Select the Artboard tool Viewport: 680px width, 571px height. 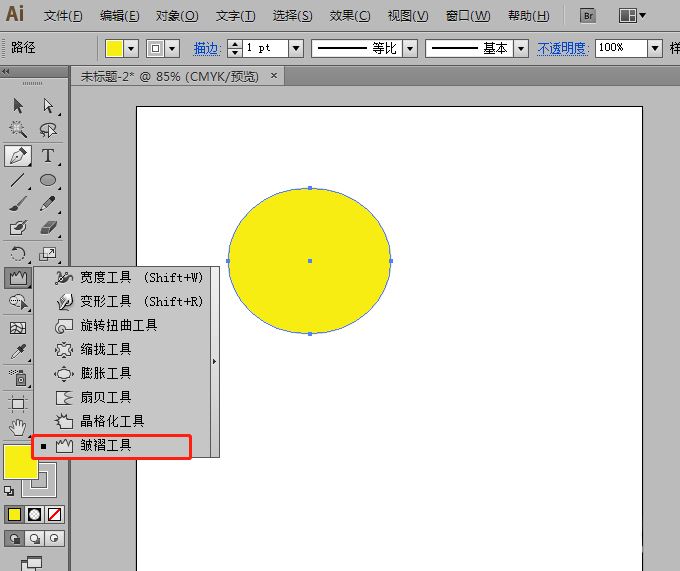18,404
